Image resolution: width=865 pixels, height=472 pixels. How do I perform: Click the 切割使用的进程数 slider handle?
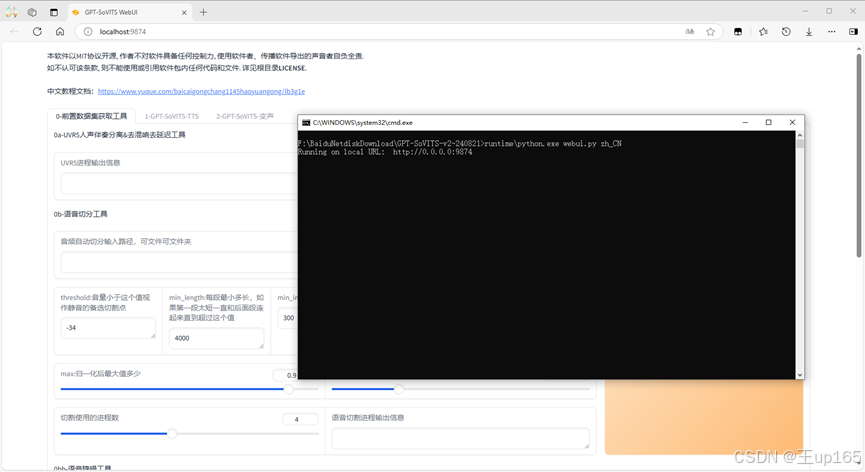[172, 433]
